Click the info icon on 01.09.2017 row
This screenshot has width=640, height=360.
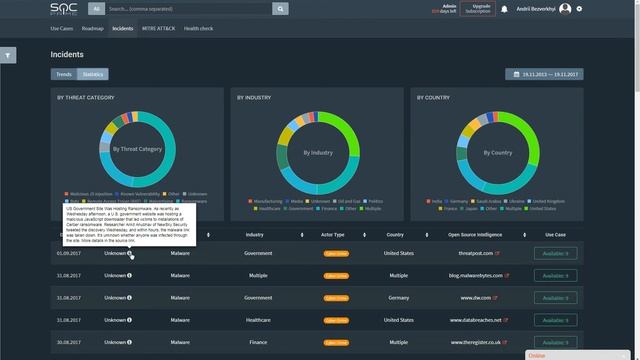click(129, 253)
